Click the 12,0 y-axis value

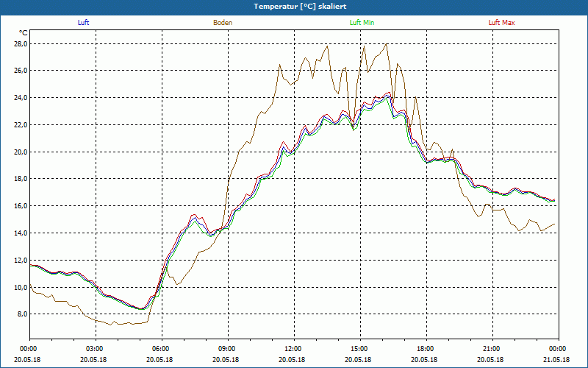point(21,260)
